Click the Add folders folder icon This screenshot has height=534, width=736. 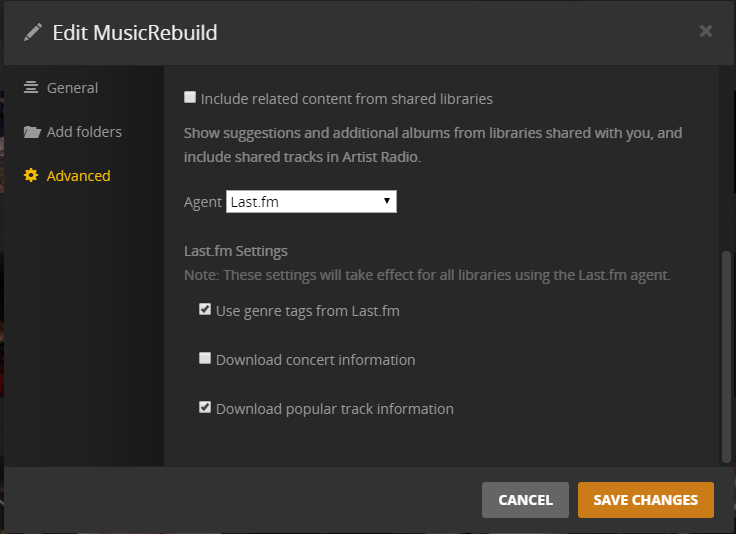tap(32, 132)
